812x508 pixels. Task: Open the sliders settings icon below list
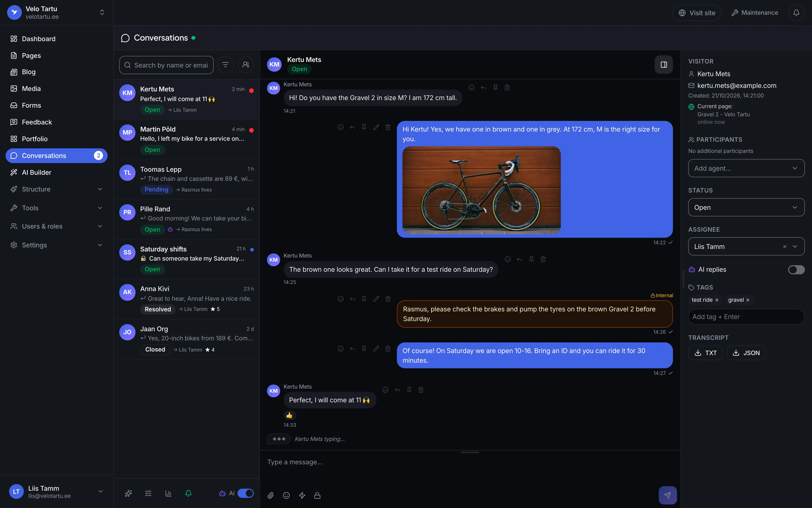click(148, 493)
